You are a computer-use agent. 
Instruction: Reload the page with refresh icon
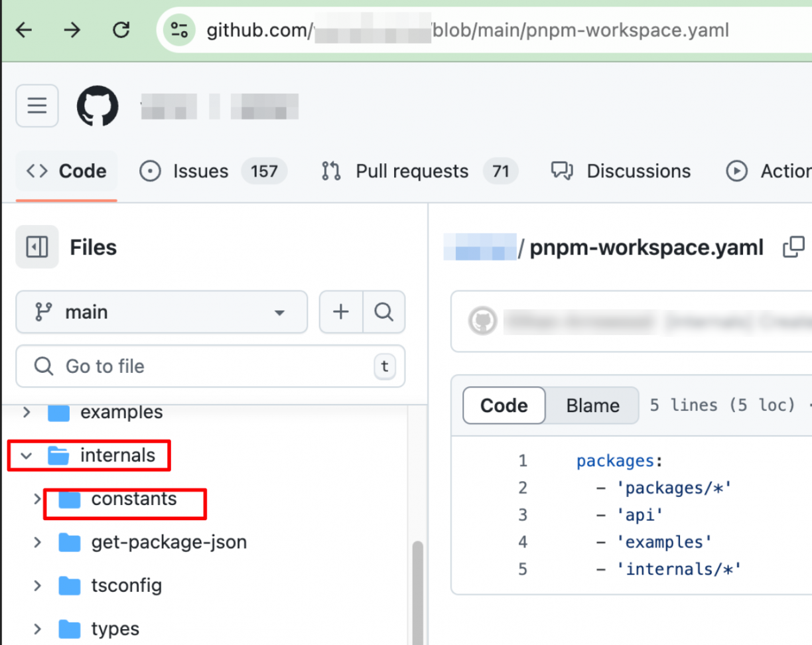point(121,30)
